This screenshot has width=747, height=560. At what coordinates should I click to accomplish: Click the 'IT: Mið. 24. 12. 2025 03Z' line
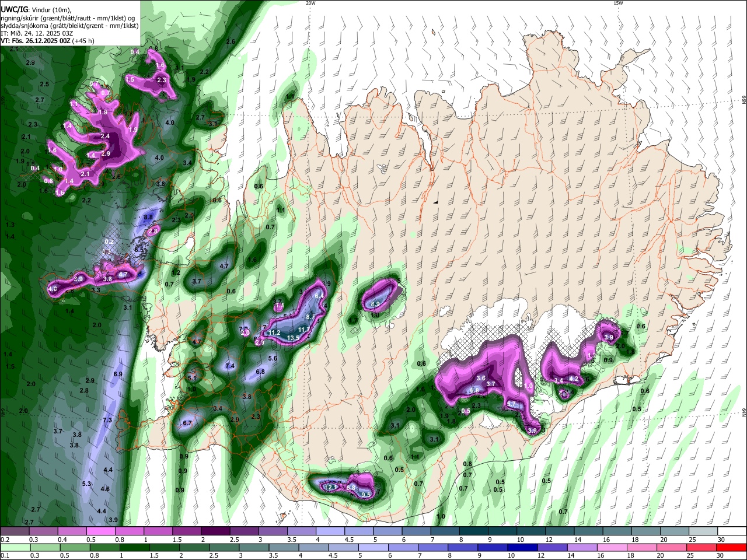coord(37,33)
